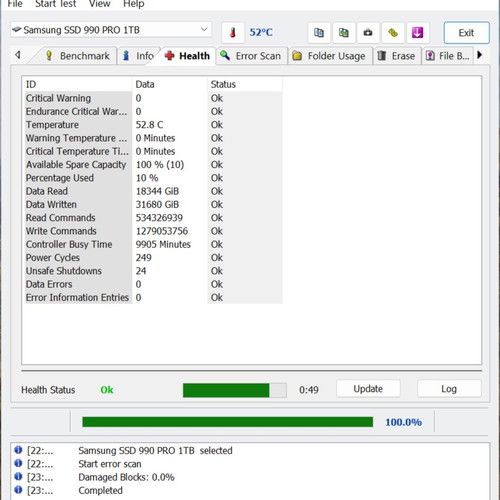Viewport: 500px width, 500px height.
Task: Select the Data Read row
Action: (153, 191)
